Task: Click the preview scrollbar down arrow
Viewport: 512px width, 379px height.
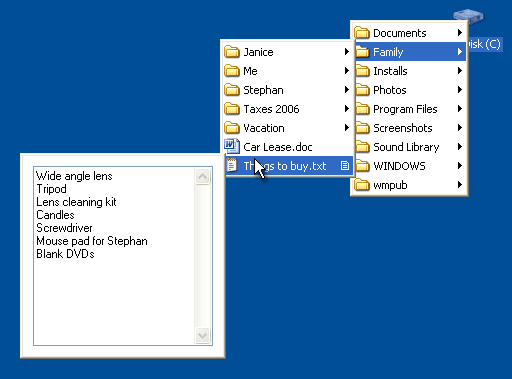Action: tap(202, 335)
